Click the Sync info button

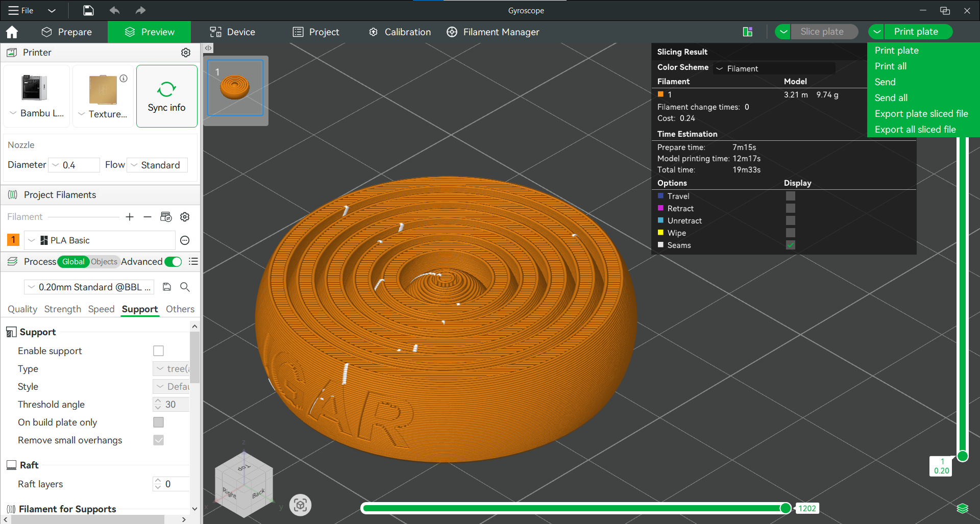tap(167, 96)
